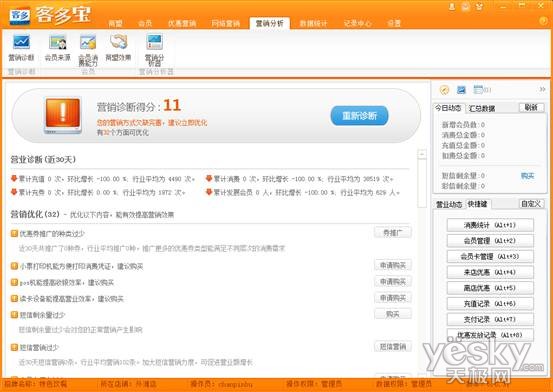Screen dimensions: 553x392
Task: Click the blue chart icon in right panel
Action: click(x=461, y=90)
